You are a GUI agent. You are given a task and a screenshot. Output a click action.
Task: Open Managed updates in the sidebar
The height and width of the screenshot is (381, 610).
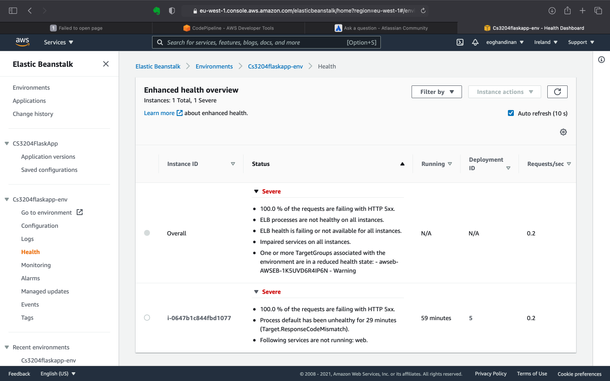pos(45,291)
